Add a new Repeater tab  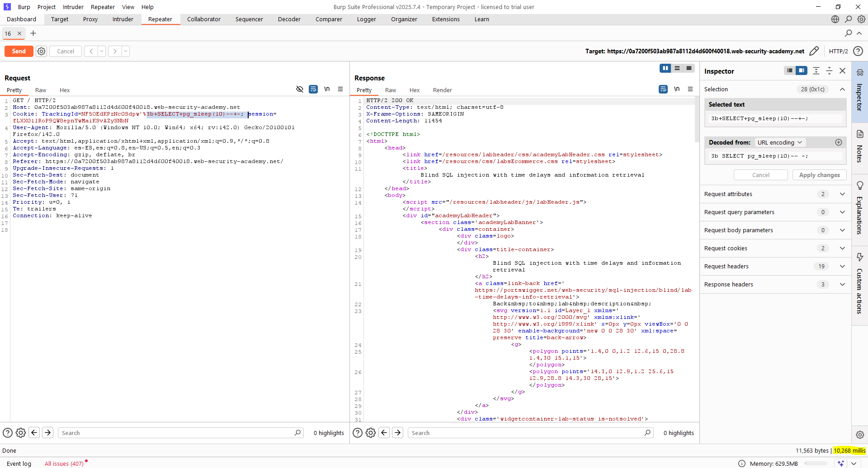tap(33, 33)
